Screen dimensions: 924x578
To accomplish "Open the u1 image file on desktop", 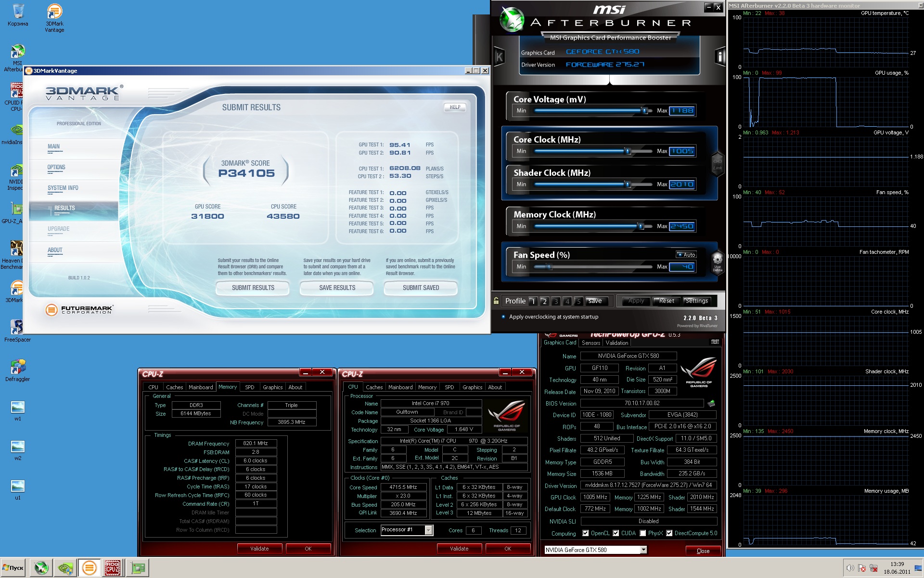I will (x=18, y=490).
